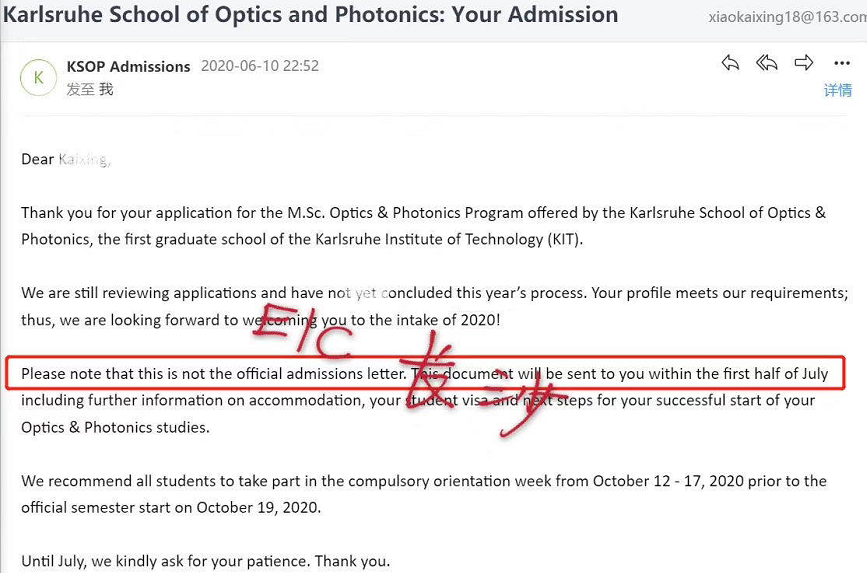
Task: Click the Until July patience closing line
Action: click(x=206, y=561)
